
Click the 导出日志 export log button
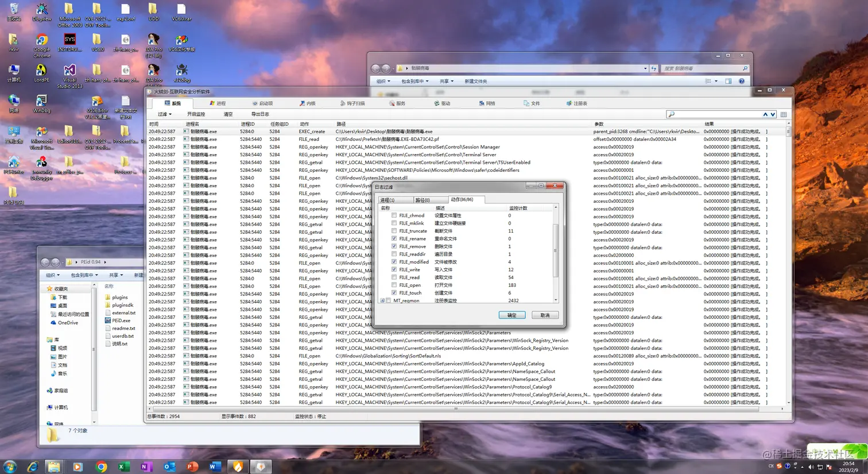tap(260, 114)
